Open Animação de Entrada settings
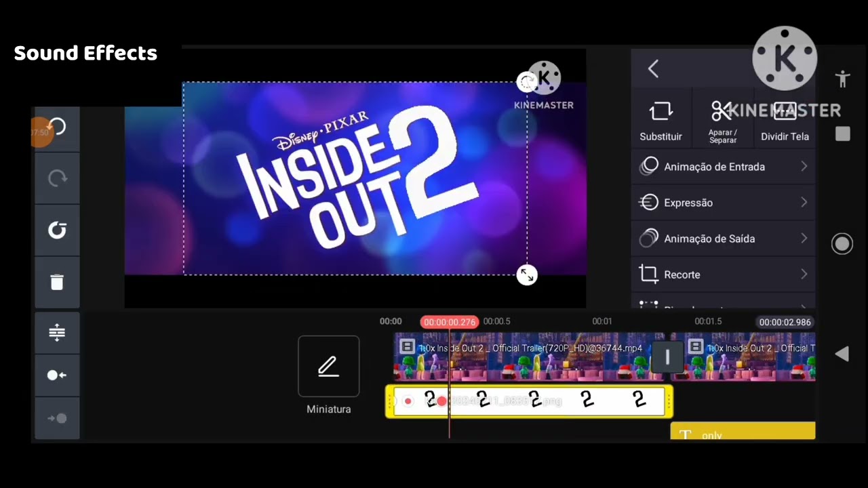The image size is (868, 488). click(724, 167)
